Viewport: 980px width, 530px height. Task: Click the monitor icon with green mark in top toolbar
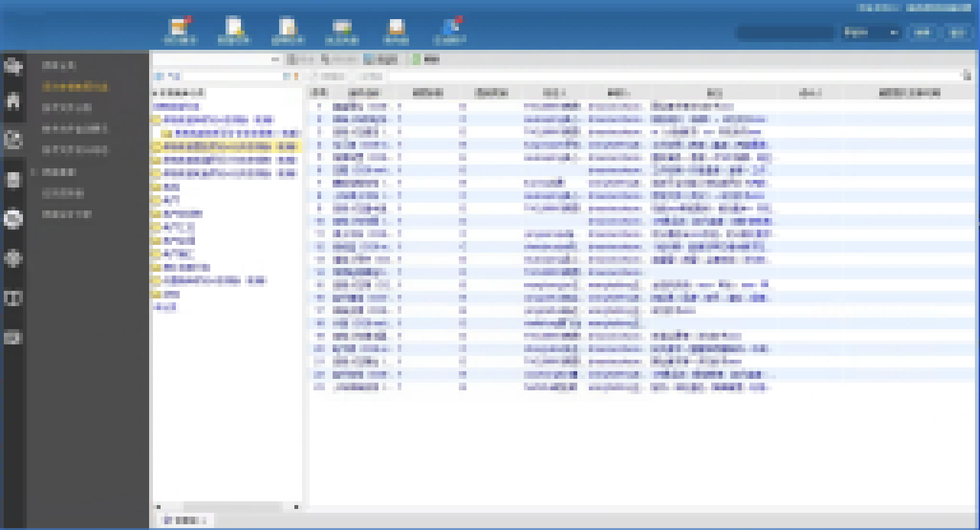pyautogui.click(x=342, y=29)
